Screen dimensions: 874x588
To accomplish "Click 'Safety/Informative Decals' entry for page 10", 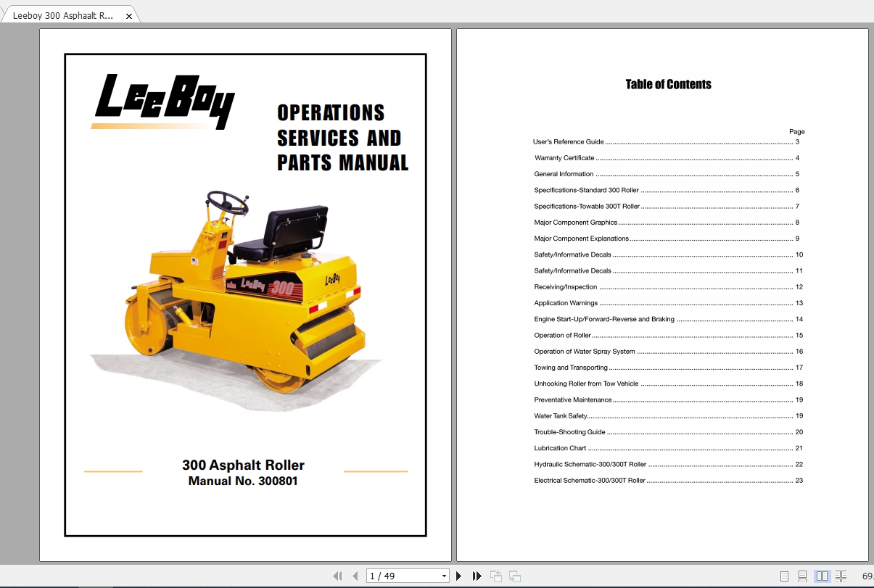I will 667,254.
